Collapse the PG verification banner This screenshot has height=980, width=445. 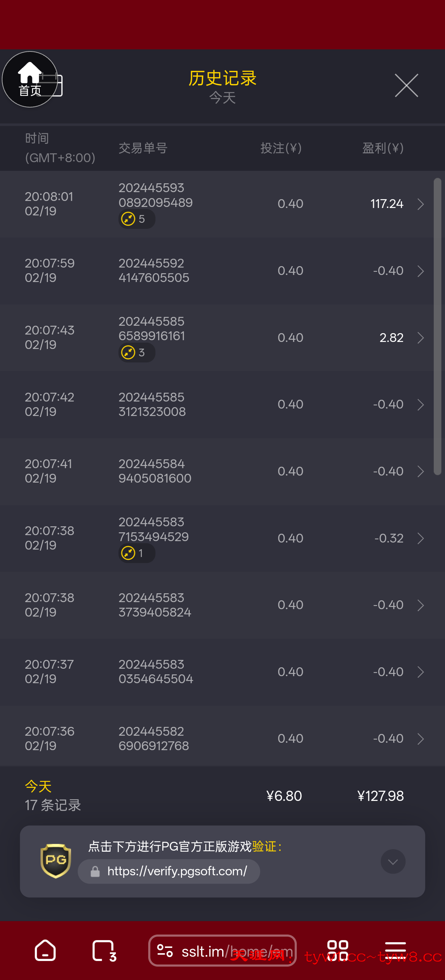pos(393,861)
